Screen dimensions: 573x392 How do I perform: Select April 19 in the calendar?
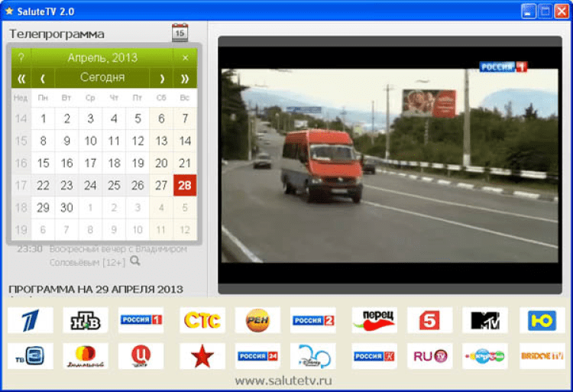(138, 163)
